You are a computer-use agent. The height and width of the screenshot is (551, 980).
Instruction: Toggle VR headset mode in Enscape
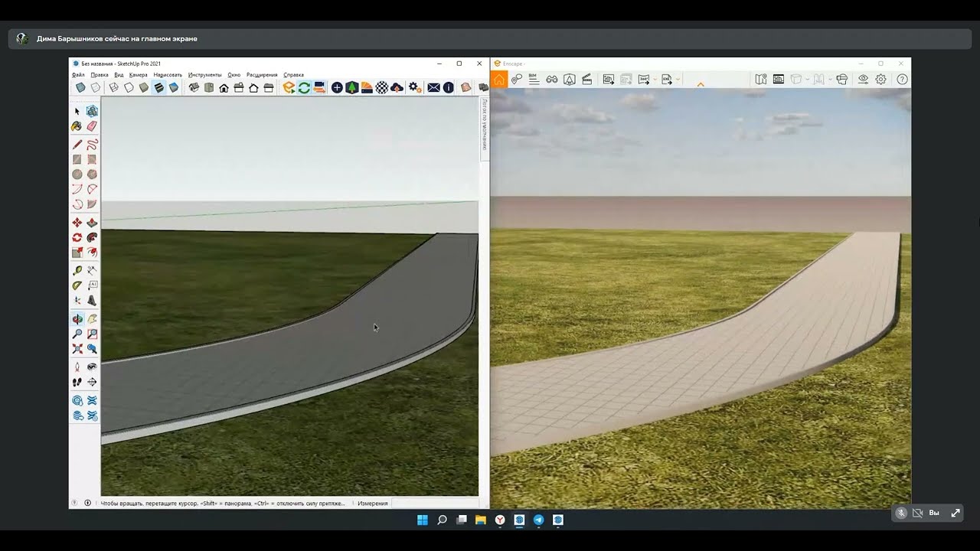pos(842,79)
